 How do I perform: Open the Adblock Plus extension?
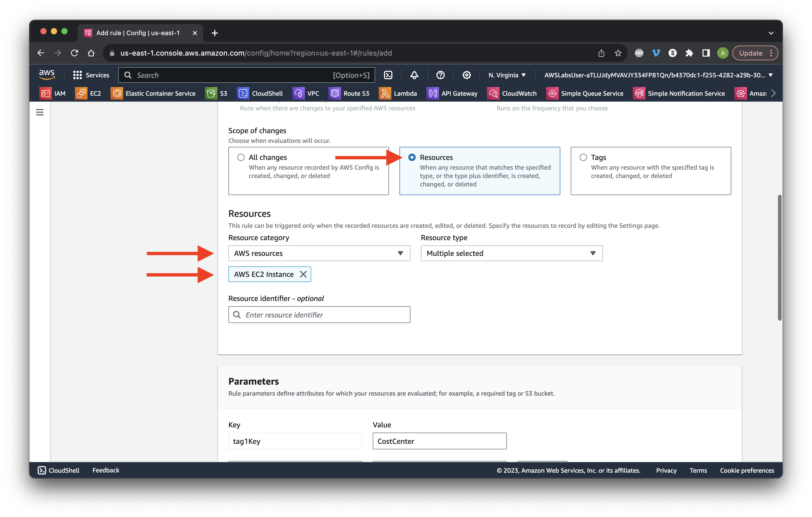(x=639, y=53)
